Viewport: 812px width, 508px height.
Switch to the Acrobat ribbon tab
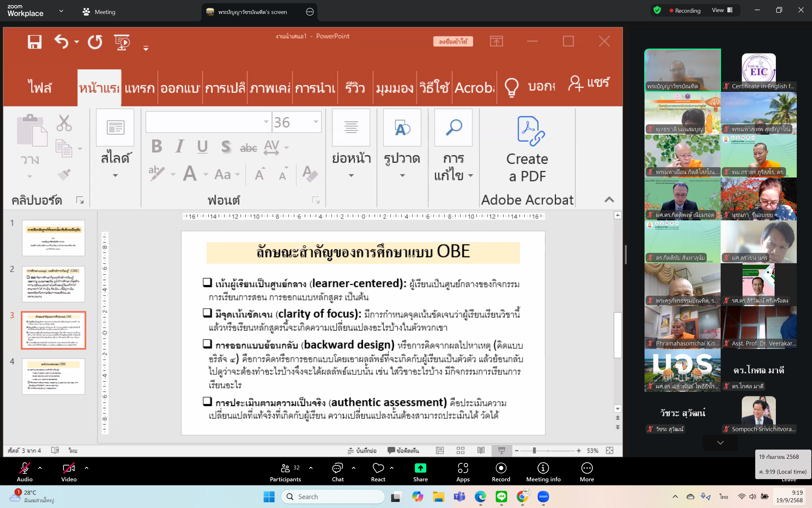pos(475,88)
